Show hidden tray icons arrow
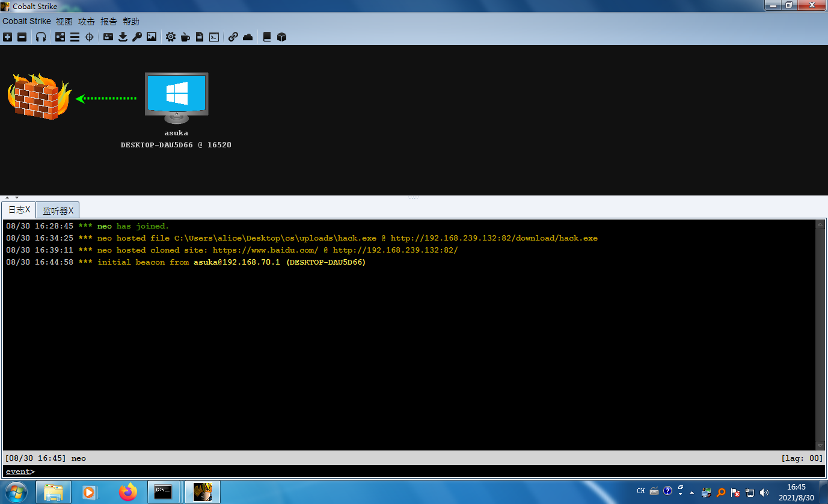 692,492
